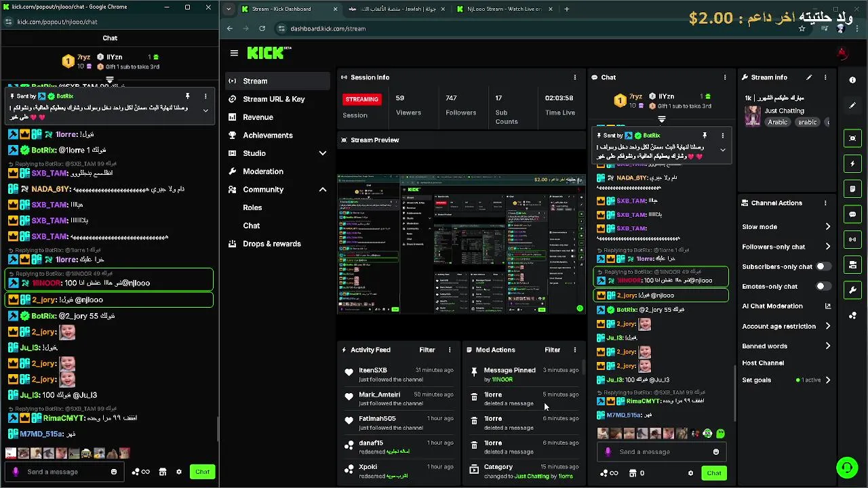The width and height of the screenshot is (868, 488).
Task: Click microphone icon in dashboard chat input
Action: [x=608, y=452]
